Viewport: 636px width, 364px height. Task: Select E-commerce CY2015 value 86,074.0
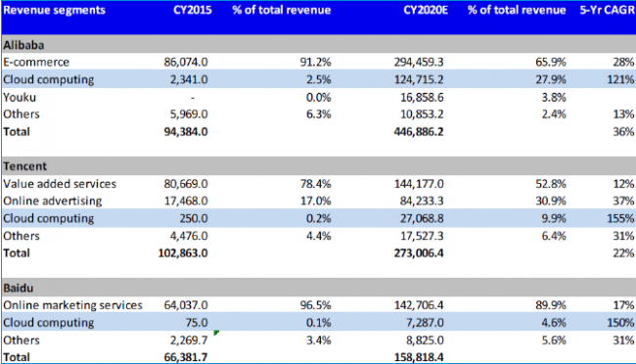pyautogui.click(x=186, y=62)
